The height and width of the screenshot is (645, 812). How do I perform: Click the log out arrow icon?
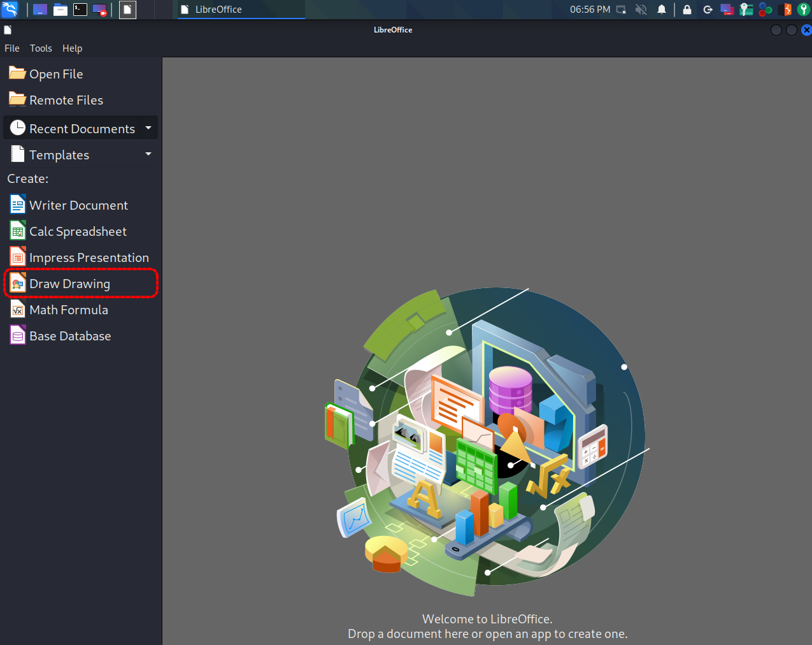point(708,10)
